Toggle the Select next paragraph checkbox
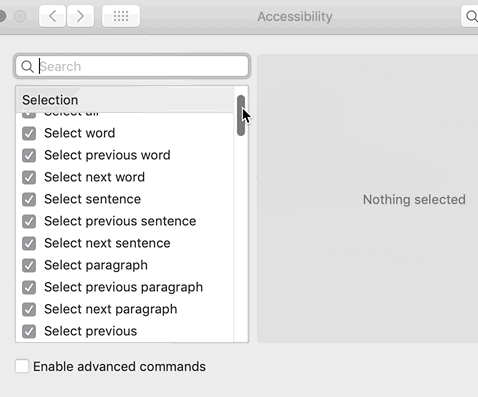This screenshot has height=397, width=478. pyautogui.click(x=29, y=310)
